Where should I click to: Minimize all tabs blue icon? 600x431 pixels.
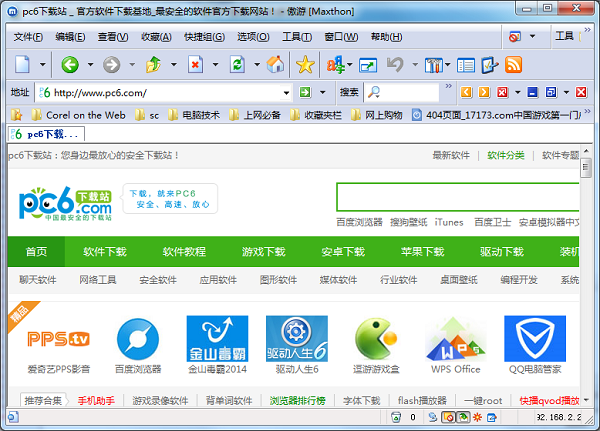tap(533, 92)
